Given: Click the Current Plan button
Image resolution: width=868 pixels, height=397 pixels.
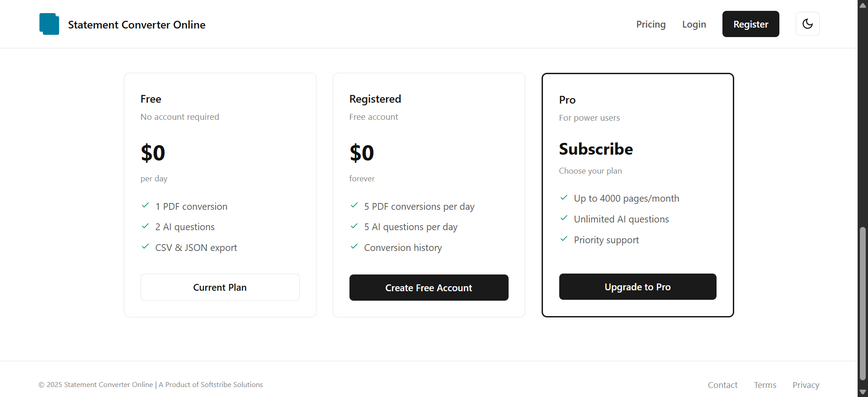Looking at the screenshot, I should click(x=220, y=287).
